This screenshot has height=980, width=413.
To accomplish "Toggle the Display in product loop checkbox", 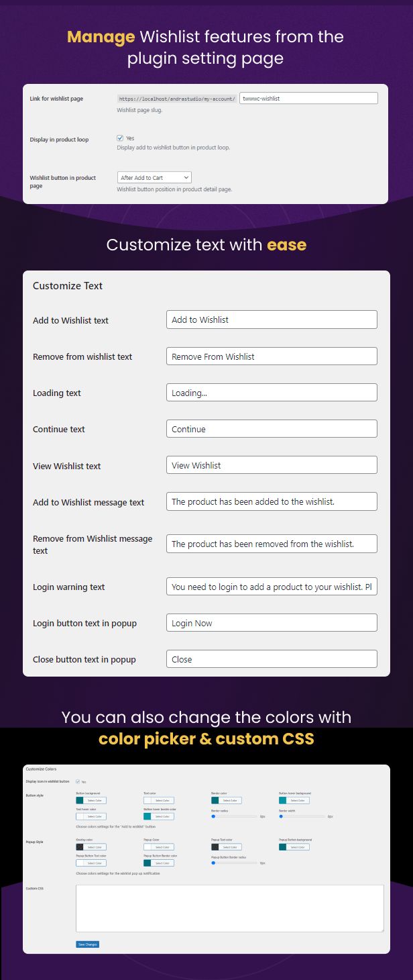I will [120, 138].
